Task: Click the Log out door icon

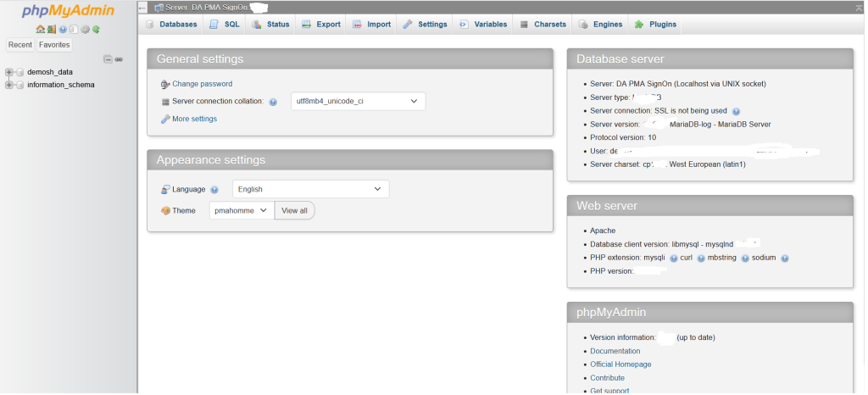Action: [x=51, y=30]
